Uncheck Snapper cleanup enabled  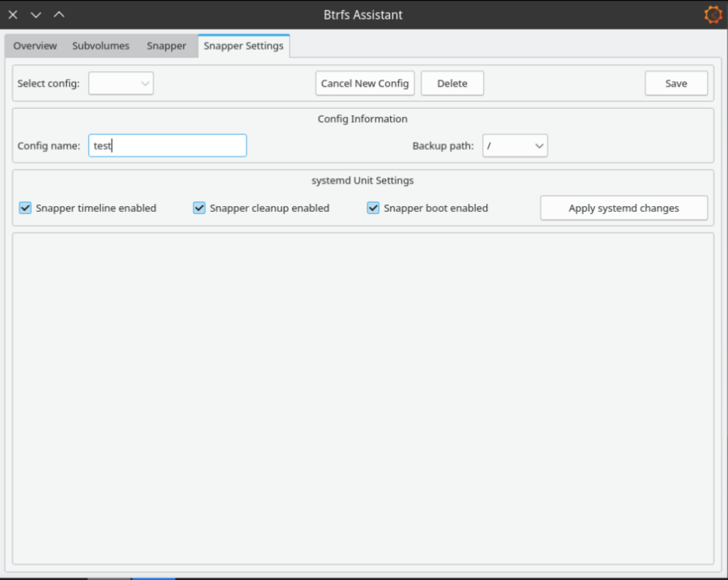pos(199,208)
